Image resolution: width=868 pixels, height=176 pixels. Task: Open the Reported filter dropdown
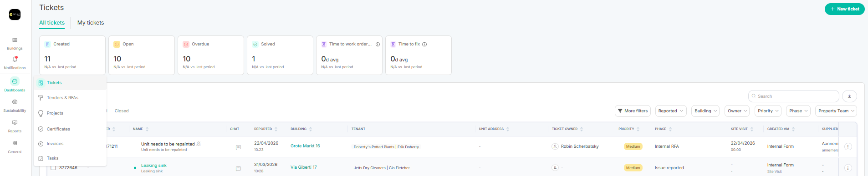[x=671, y=111]
